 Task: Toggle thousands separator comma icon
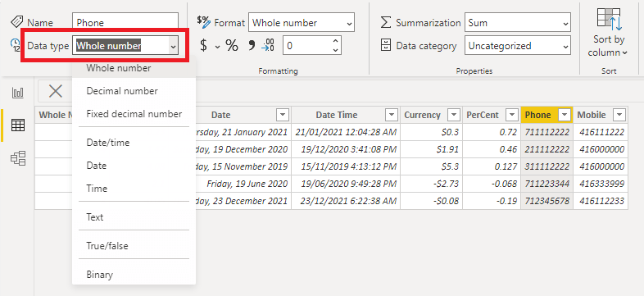[252, 46]
